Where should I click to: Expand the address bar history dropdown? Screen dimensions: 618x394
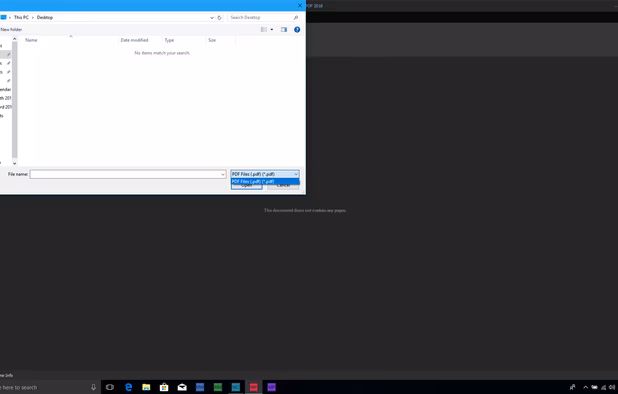212,18
